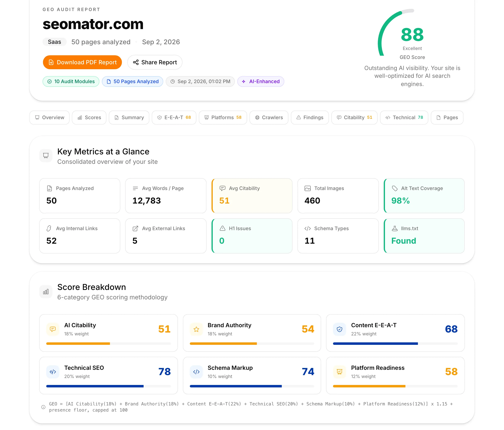The width and height of the screenshot is (504, 430).
Task: Click the Download PDF Report button
Action: [82, 62]
